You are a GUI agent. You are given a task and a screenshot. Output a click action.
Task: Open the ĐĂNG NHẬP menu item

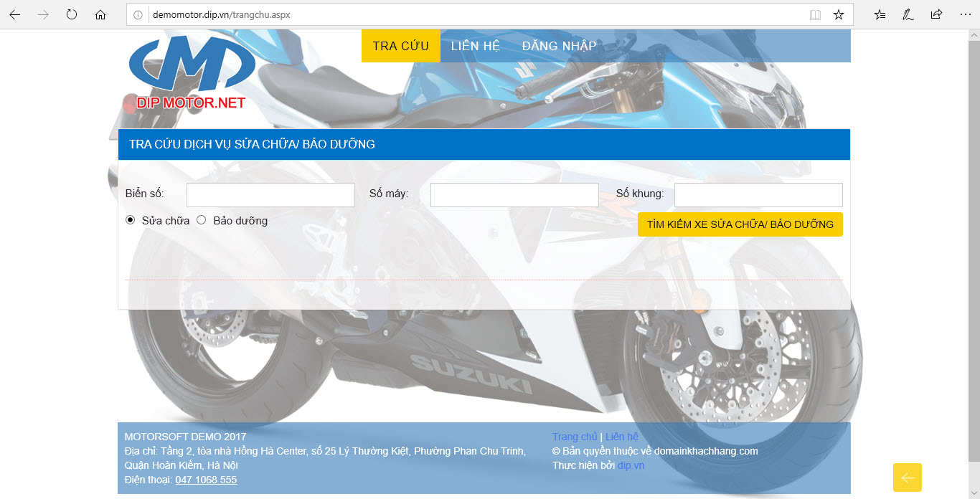coord(560,46)
